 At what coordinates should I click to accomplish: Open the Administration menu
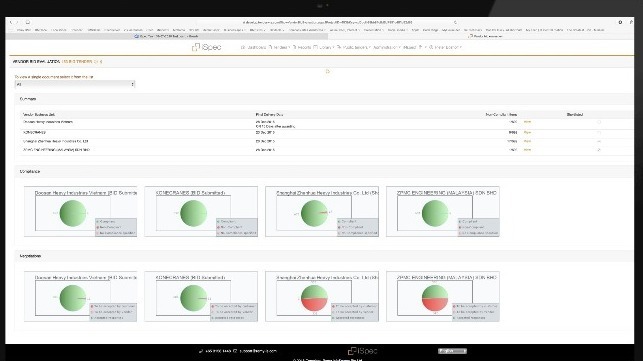coord(386,48)
